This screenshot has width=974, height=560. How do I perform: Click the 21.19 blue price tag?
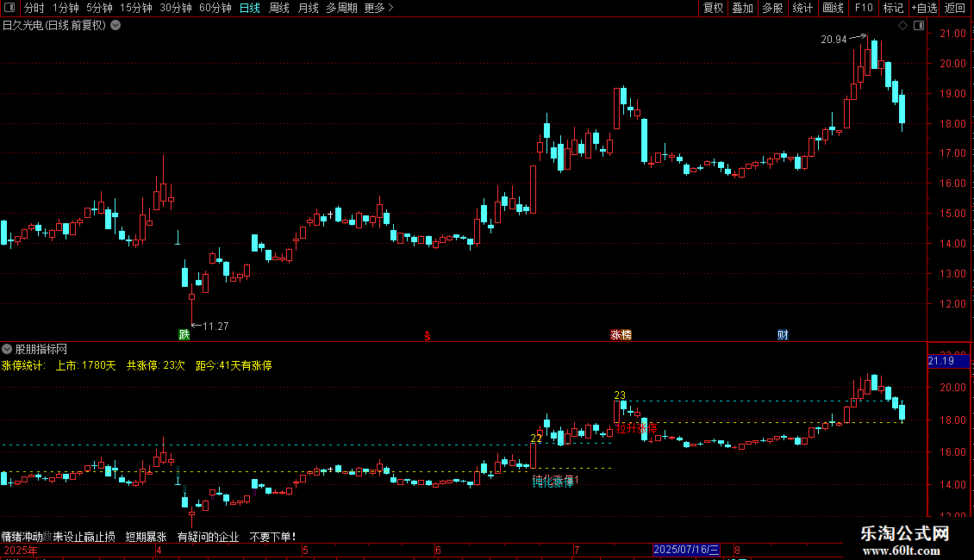pyautogui.click(x=948, y=361)
